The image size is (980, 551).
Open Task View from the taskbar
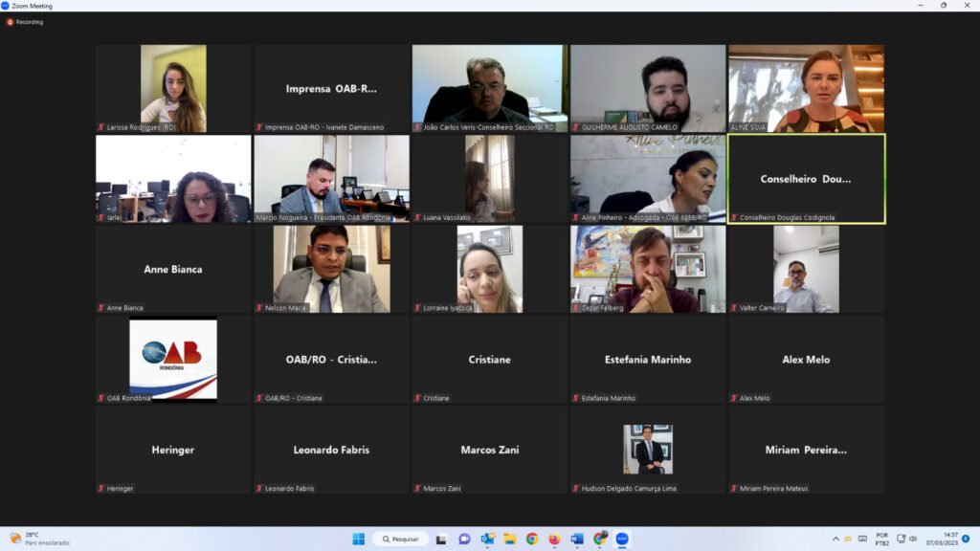click(x=441, y=539)
